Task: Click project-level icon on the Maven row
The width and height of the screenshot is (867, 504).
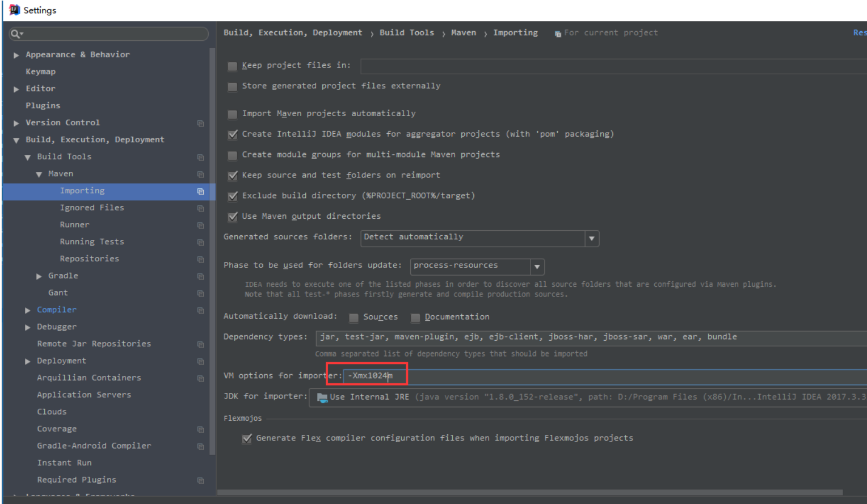Action: [200, 174]
